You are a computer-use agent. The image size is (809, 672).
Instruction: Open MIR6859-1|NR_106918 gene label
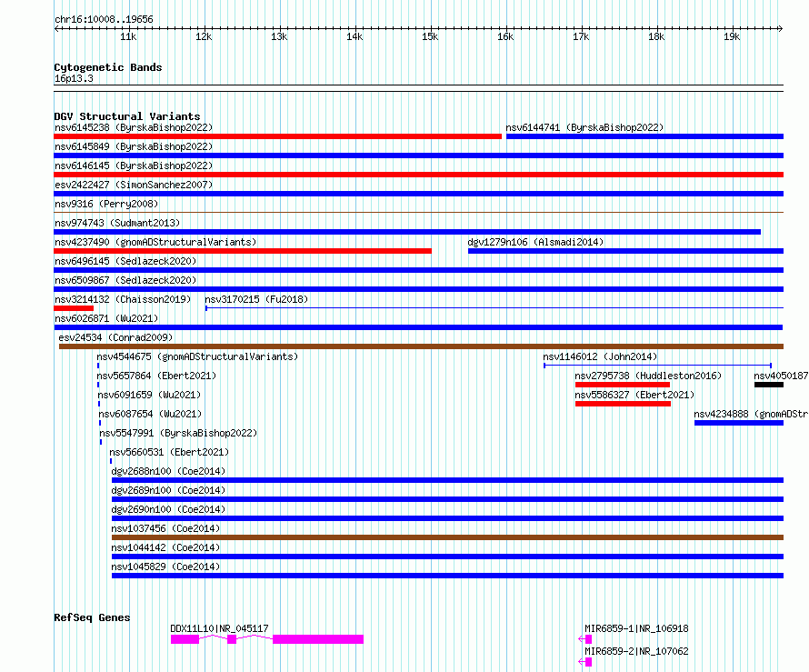[x=636, y=628]
